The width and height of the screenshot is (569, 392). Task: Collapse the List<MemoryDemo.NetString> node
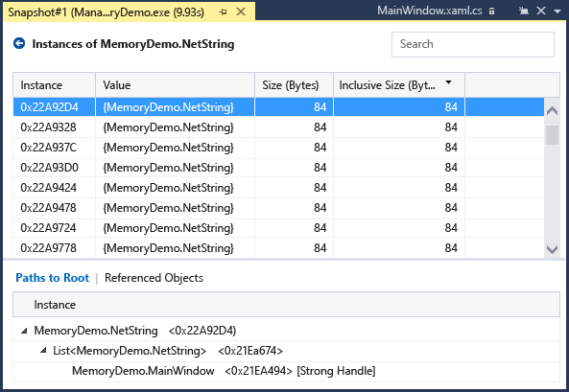click(x=43, y=350)
